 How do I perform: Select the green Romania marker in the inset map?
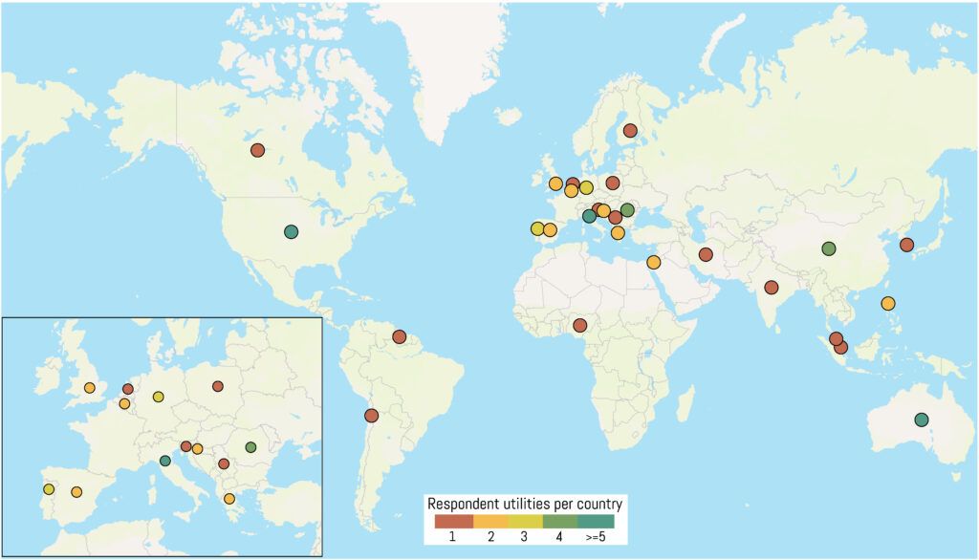click(x=250, y=447)
